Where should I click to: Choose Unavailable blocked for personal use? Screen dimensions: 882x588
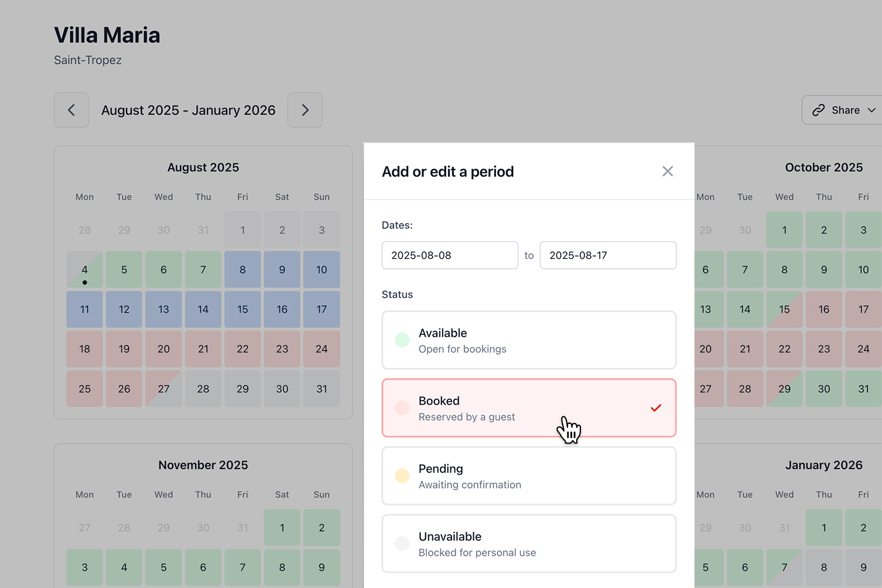pyautogui.click(x=529, y=544)
